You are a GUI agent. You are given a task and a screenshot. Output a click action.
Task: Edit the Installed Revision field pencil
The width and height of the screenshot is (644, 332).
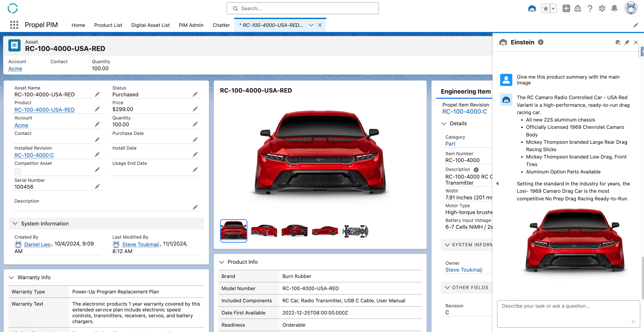(x=97, y=154)
